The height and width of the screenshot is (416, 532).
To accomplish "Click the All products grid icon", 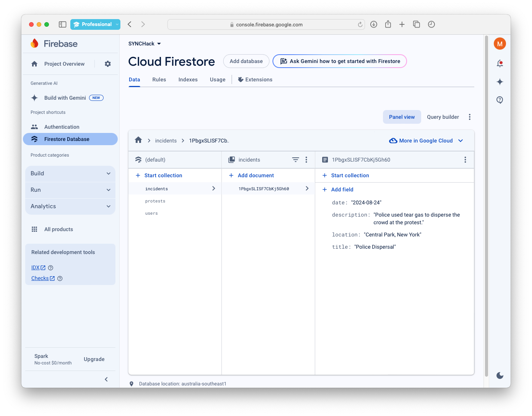I will coord(34,229).
